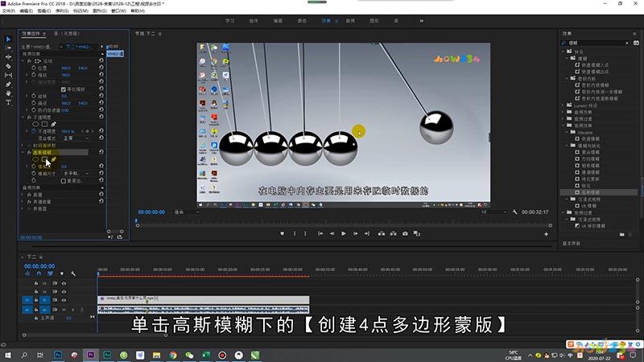Open blend mode dropdown
The width and height of the screenshot is (644, 362).
tap(76, 138)
